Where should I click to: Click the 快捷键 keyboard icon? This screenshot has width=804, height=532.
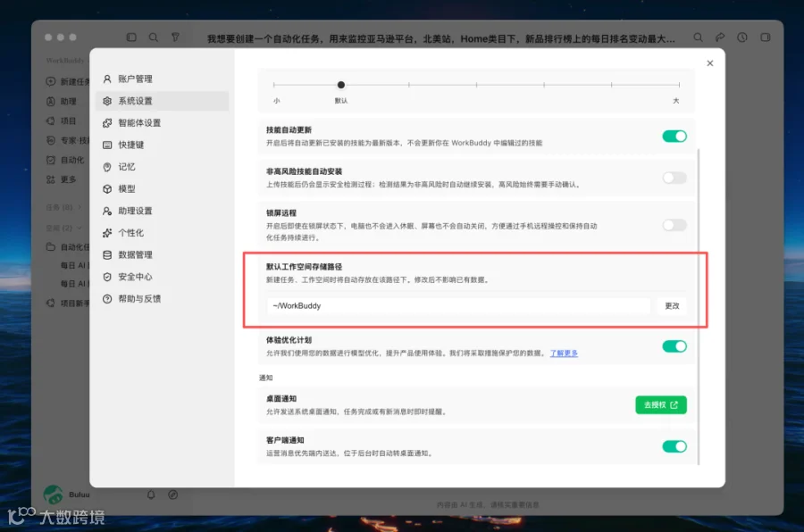tap(107, 145)
